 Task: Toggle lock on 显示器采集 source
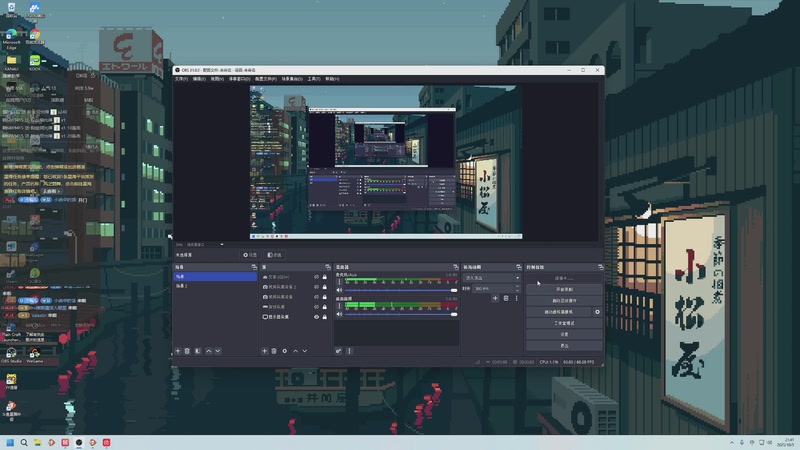pos(324,317)
